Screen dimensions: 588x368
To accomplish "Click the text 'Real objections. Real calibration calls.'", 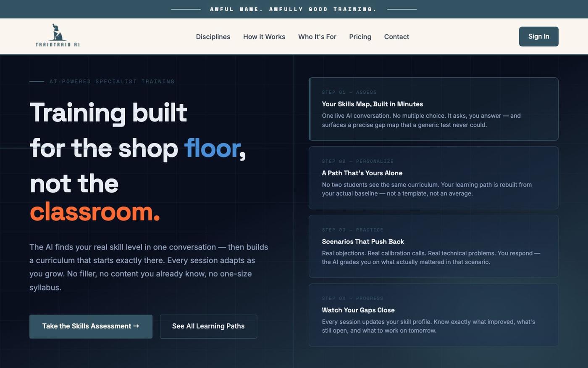I will point(374,253).
